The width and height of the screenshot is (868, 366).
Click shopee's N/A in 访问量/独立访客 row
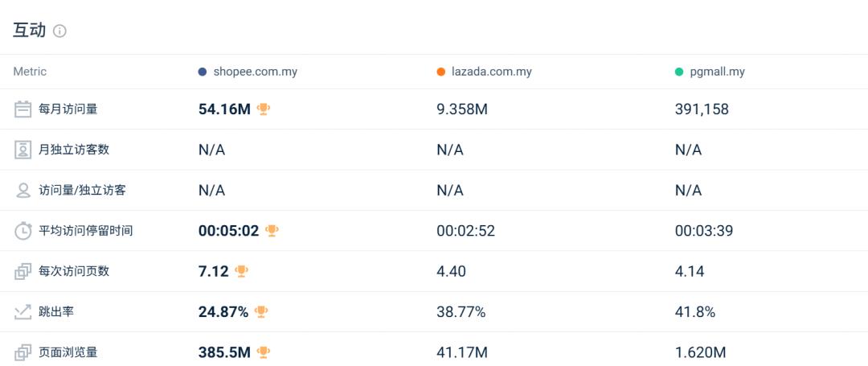click(212, 191)
